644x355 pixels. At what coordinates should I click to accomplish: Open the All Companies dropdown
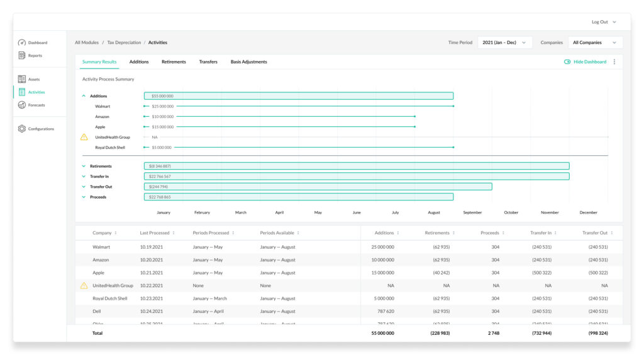pyautogui.click(x=595, y=43)
